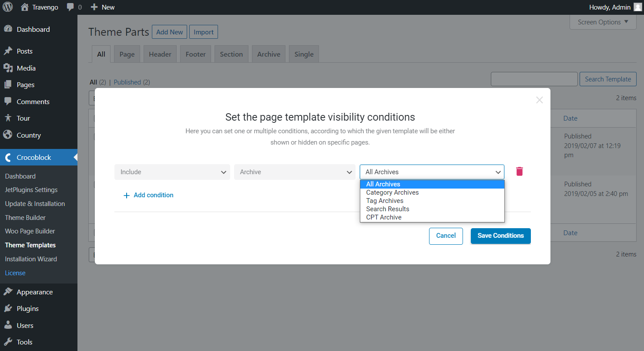Expand Screen Options panel

coord(603,22)
